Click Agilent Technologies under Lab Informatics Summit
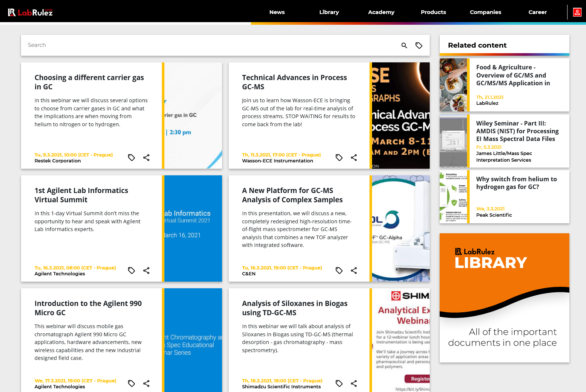The width and height of the screenshot is (586, 392). (60, 274)
